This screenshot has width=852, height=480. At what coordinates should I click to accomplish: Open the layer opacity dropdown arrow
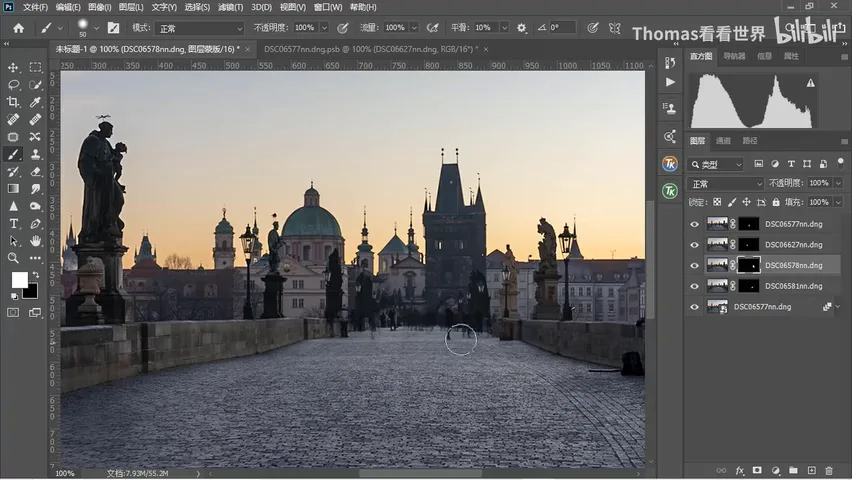(838, 183)
